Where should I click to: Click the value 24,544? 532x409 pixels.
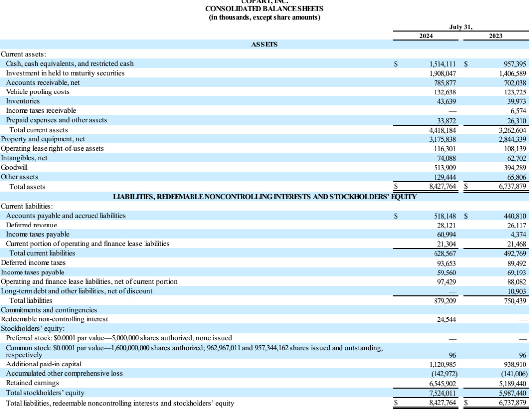click(446, 320)
